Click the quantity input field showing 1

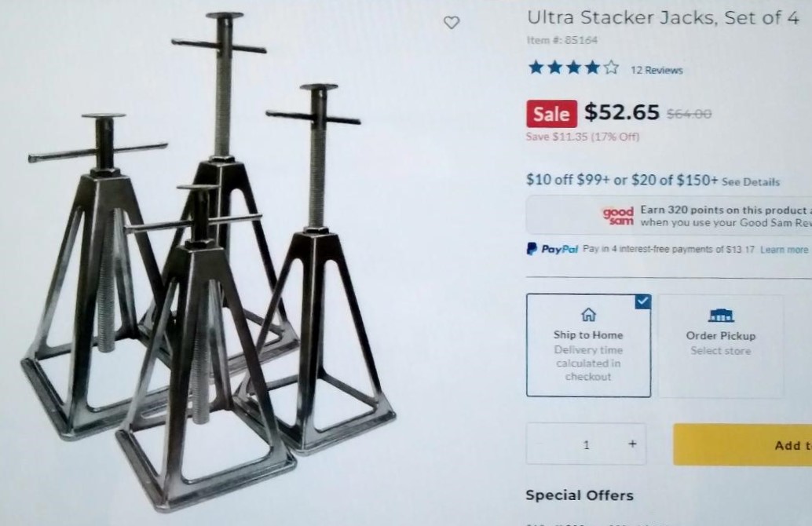(586, 444)
